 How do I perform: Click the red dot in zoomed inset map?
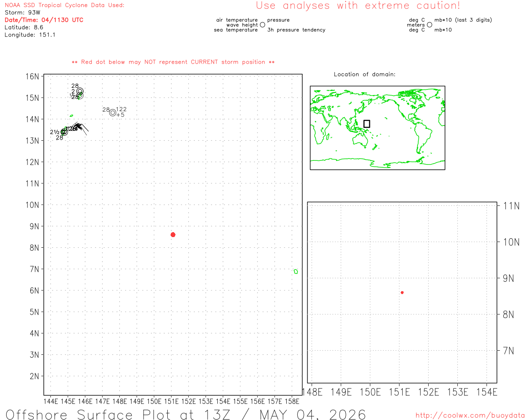pos(402,292)
